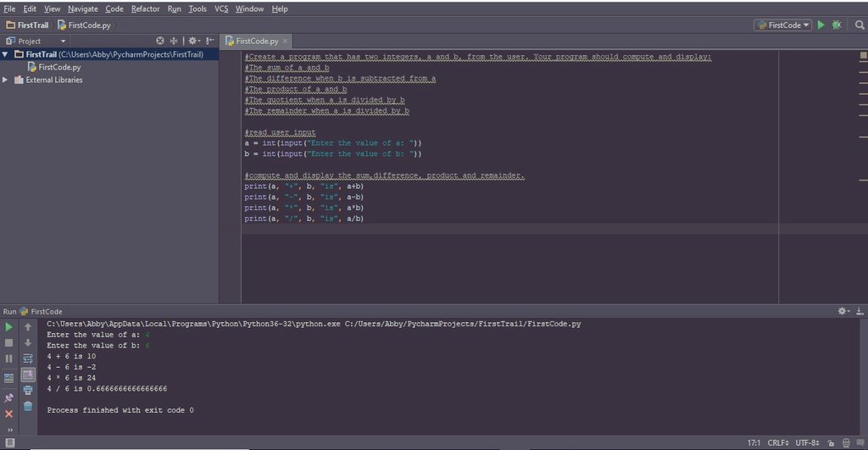Click FirstCode.py breadcrumb in navigation bar
The image size is (868, 450).
(84, 25)
